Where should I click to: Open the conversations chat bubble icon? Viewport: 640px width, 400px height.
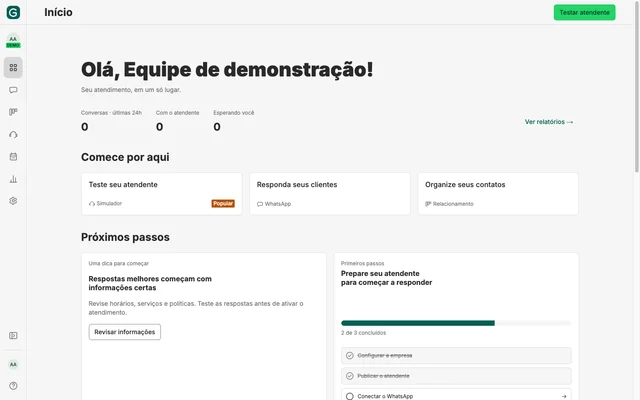click(x=13, y=90)
